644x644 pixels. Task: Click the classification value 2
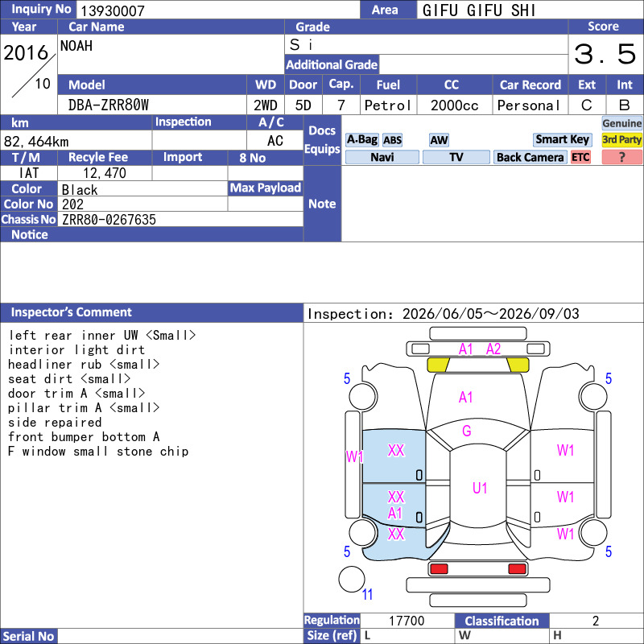click(596, 620)
